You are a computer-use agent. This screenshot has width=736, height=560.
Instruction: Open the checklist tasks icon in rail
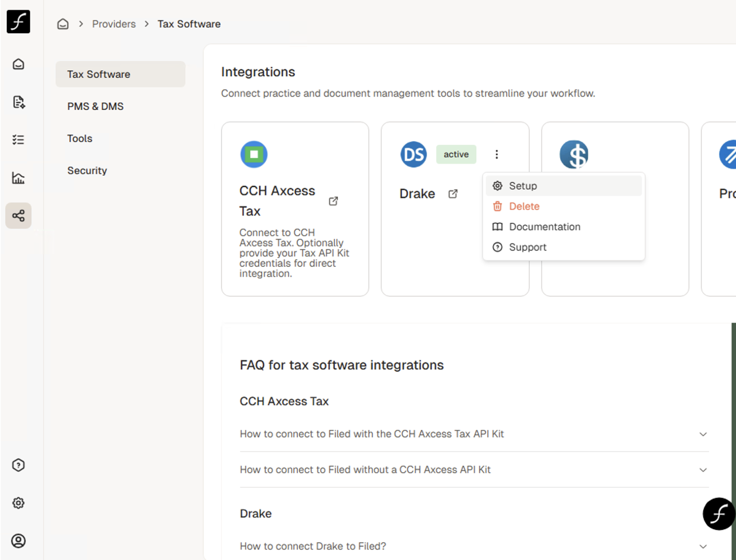pos(18,140)
